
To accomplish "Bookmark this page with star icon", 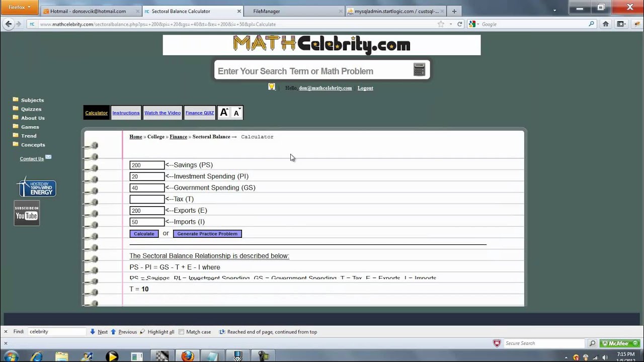I will pyautogui.click(x=441, y=24).
